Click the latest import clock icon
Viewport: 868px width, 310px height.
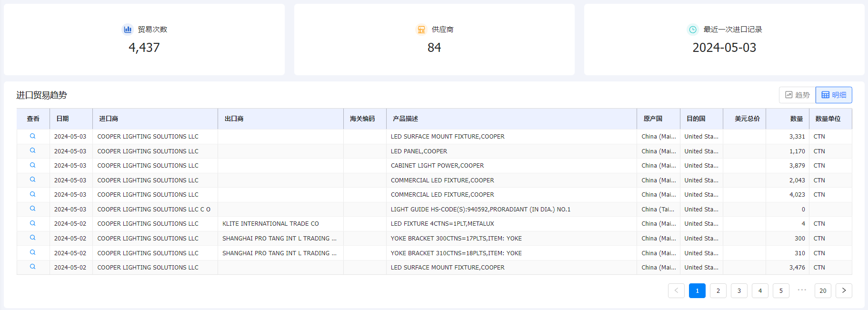tap(693, 30)
